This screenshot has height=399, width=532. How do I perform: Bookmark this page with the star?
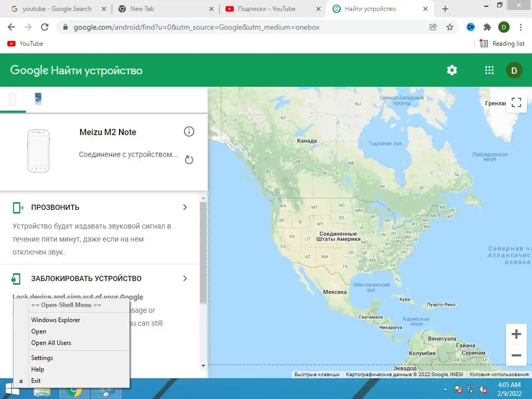[450, 27]
